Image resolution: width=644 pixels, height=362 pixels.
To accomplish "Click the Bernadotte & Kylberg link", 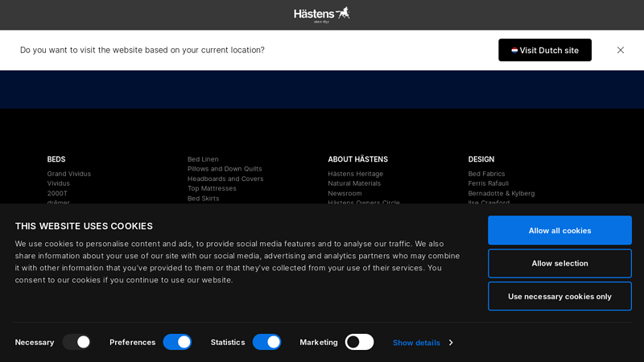I will (x=501, y=193).
